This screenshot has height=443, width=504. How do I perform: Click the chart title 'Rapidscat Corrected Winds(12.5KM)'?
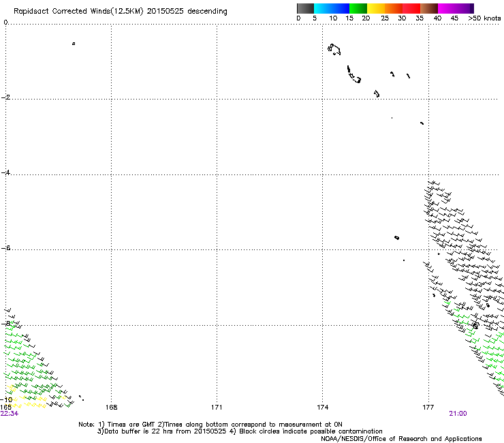point(78,12)
